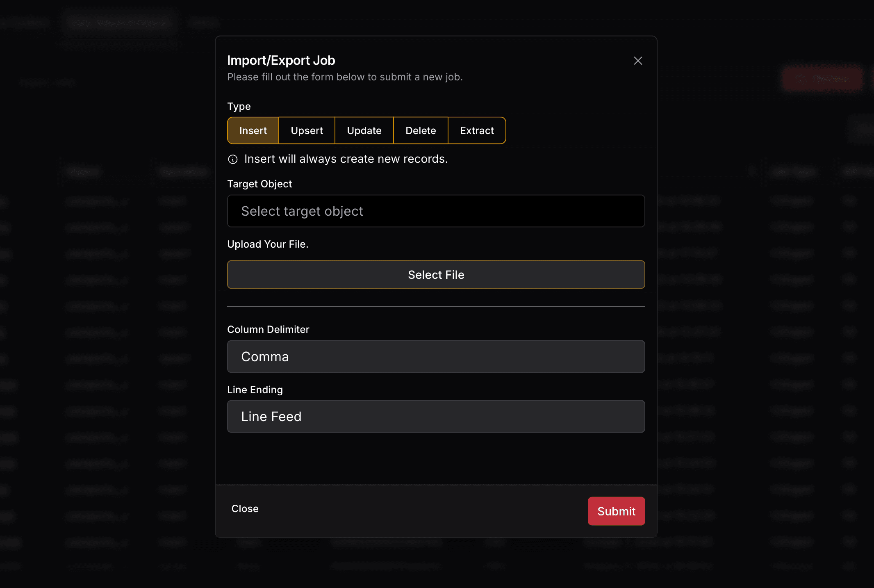Click the Column Delimiter label
Image resolution: width=874 pixels, height=588 pixels.
point(268,329)
